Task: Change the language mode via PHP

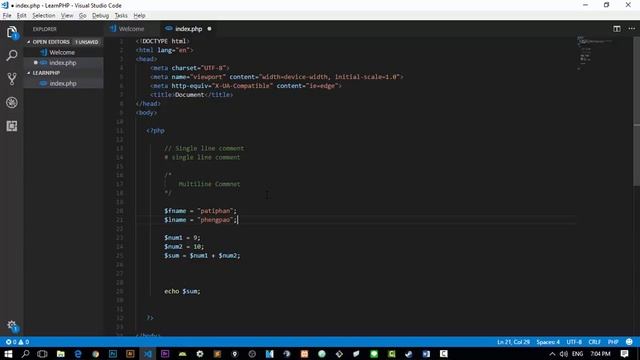Action: [x=613, y=342]
